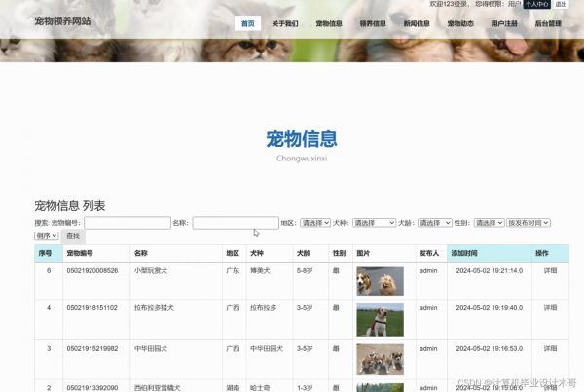Open the 首页 home tab

pos(248,22)
